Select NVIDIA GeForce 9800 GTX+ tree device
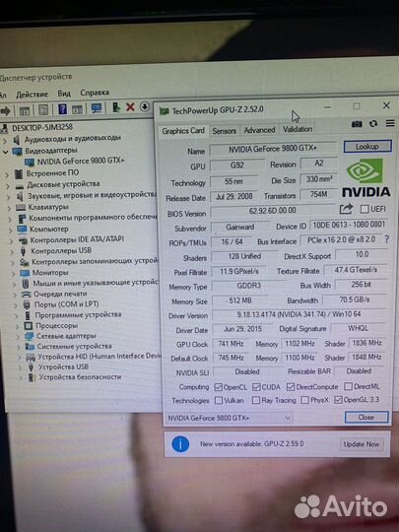The height and width of the screenshot is (532, 399). tap(81, 162)
